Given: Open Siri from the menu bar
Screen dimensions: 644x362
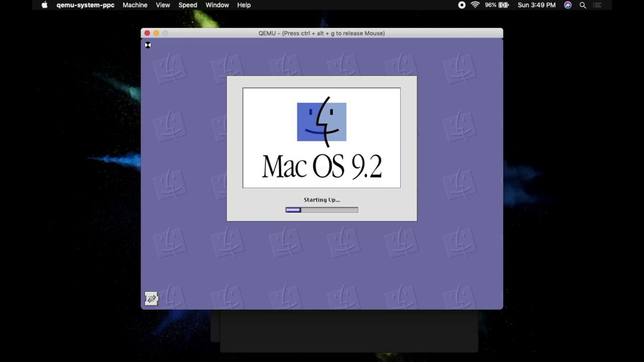Looking at the screenshot, I should [x=568, y=5].
